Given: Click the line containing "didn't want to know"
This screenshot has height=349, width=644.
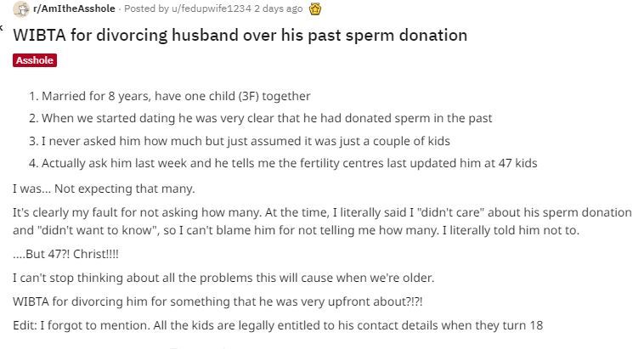Looking at the screenshot, I should (x=297, y=230).
